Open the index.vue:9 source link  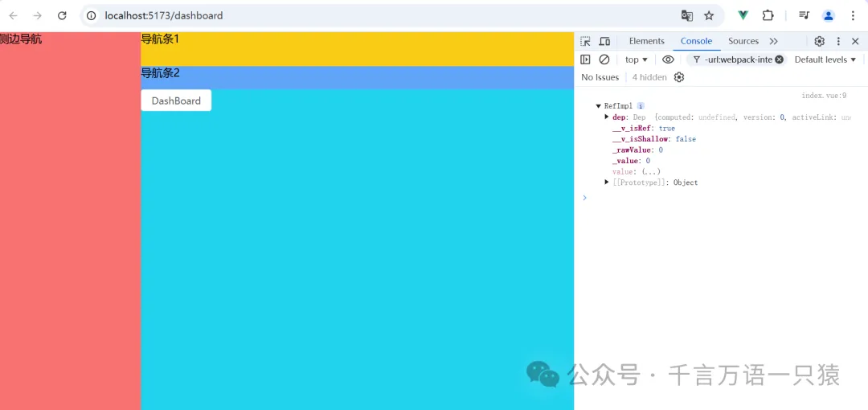click(x=824, y=96)
